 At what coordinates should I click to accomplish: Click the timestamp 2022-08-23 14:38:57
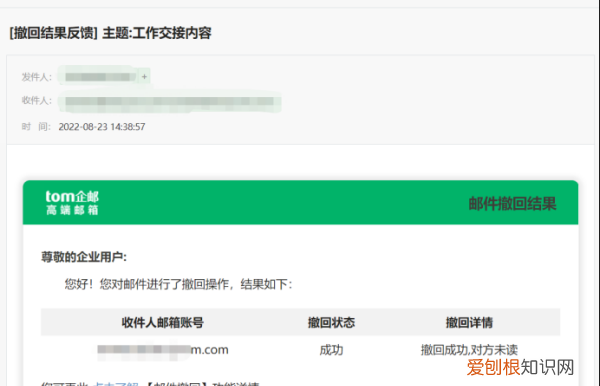(x=102, y=127)
